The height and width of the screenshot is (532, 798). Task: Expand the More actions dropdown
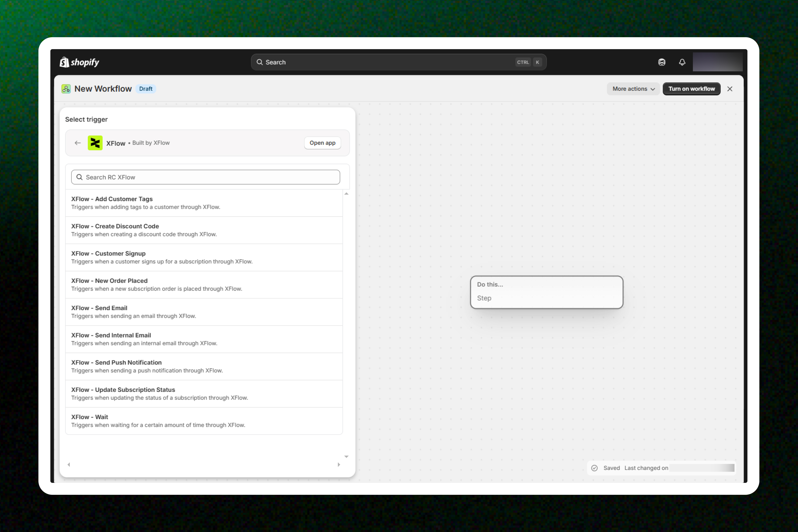point(633,89)
